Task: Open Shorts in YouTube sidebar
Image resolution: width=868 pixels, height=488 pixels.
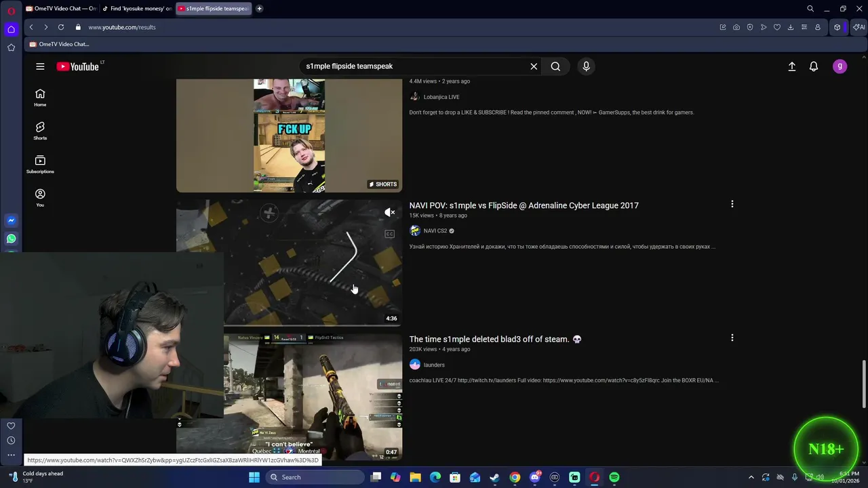Action: (40, 131)
